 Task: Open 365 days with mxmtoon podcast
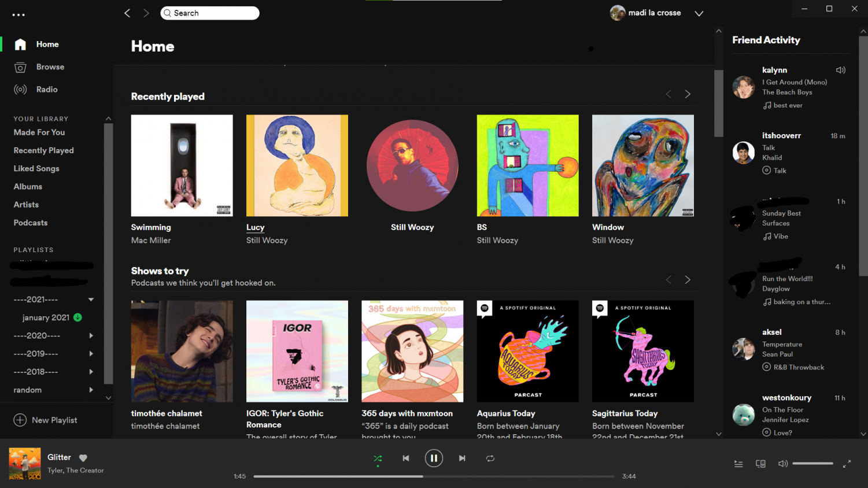412,351
